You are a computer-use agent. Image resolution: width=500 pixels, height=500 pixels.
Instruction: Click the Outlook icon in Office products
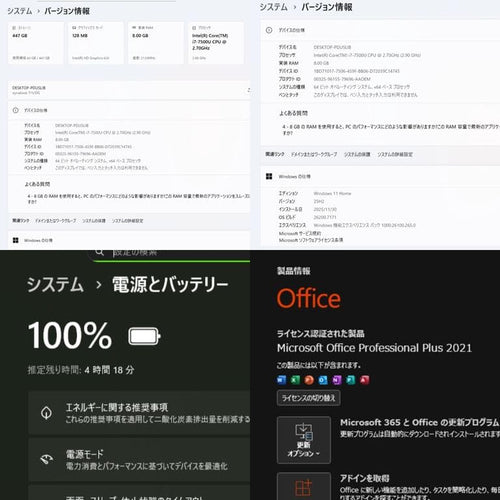323,380
